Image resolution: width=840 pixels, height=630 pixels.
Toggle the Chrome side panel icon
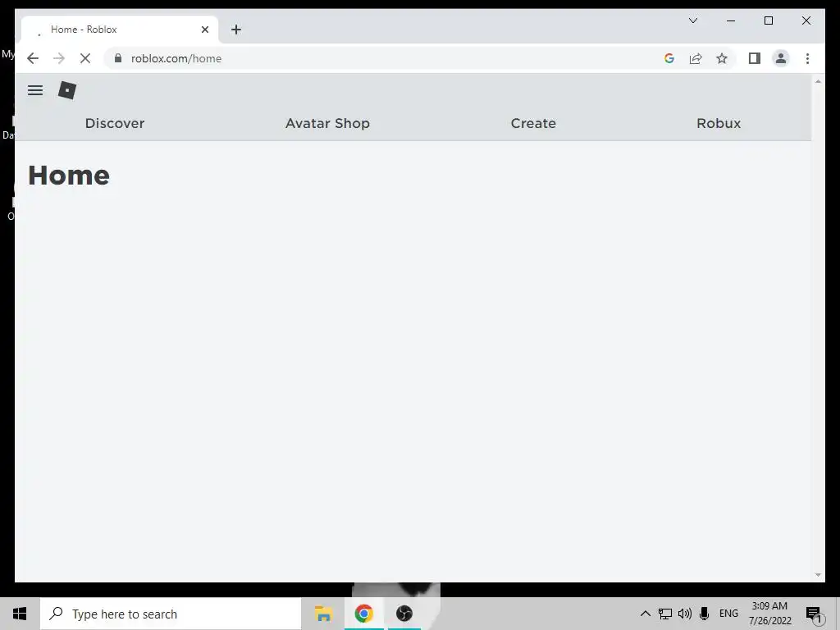[x=755, y=58]
